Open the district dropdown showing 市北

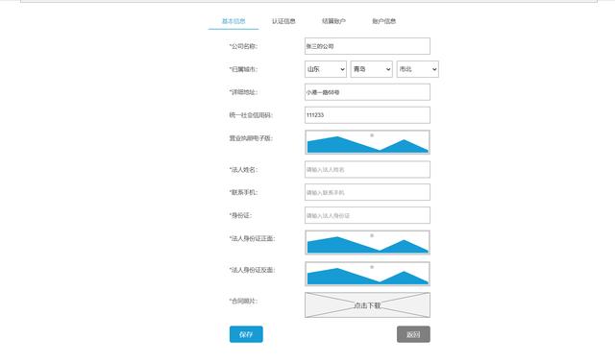(x=418, y=69)
